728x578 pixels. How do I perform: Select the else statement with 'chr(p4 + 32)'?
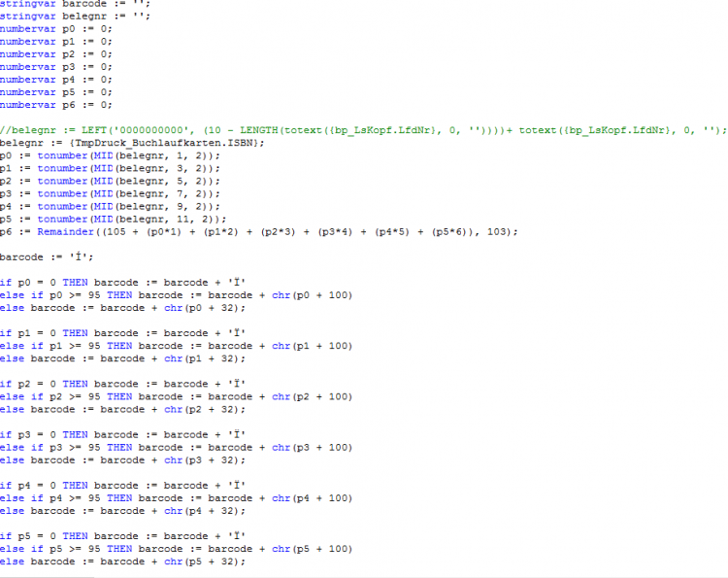click(122, 511)
